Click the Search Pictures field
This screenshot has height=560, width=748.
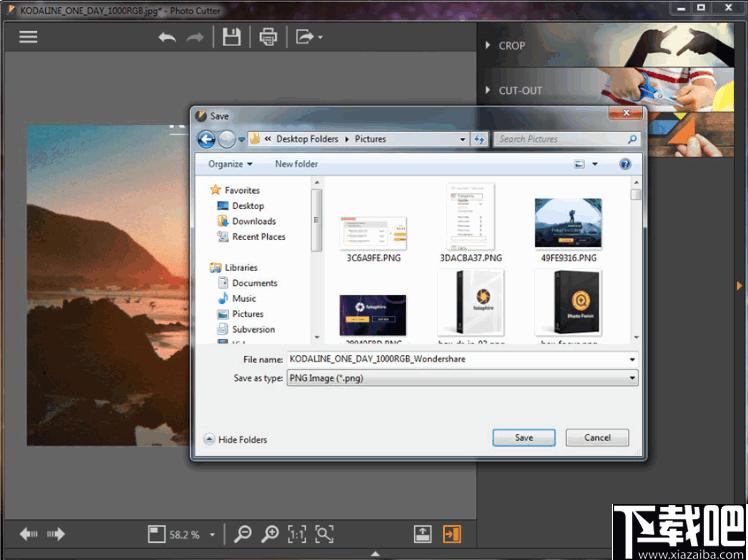pyautogui.click(x=566, y=139)
